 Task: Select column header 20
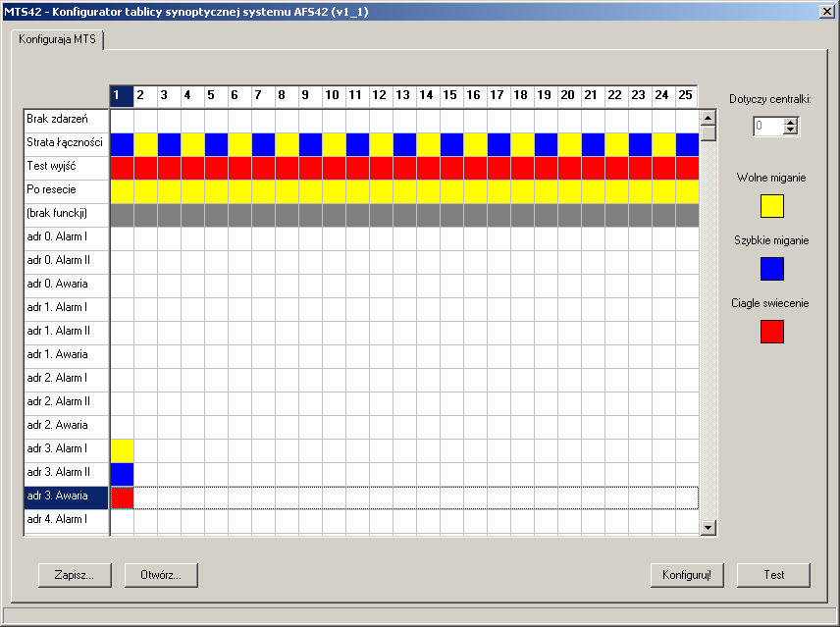click(569, 96)
